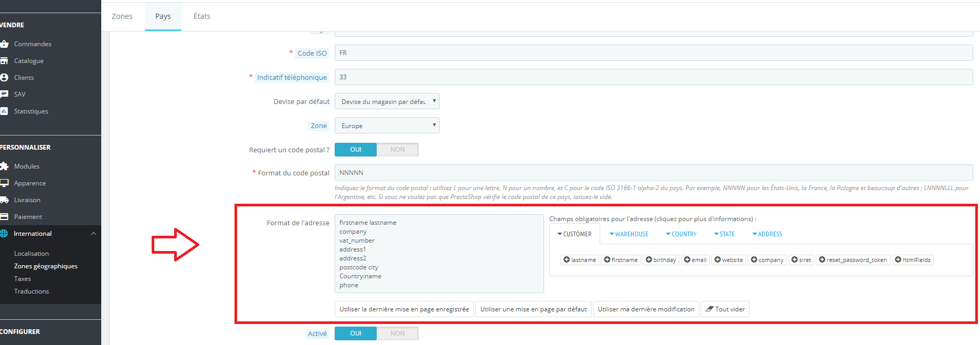
Task: Set postal code required to NON
Action: coord(398,150)
